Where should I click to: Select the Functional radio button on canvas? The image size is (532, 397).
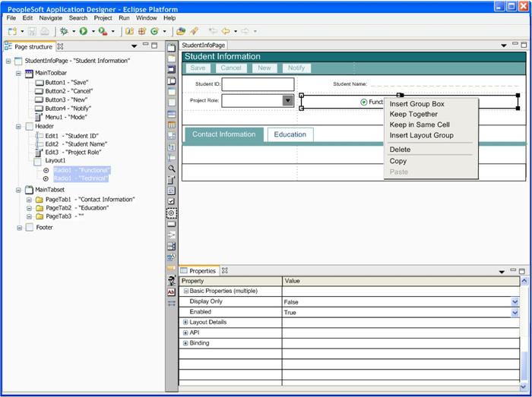(364, 102)
